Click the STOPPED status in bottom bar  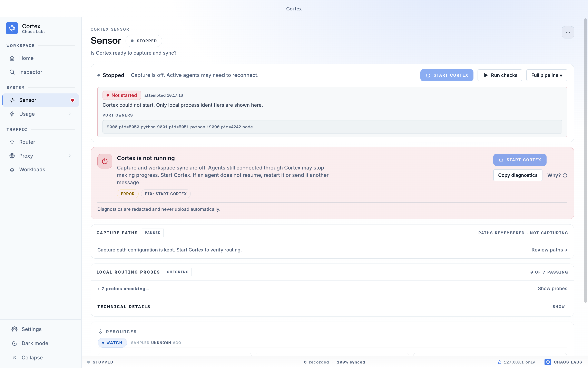pyautogui.click(x=100, y=362)
